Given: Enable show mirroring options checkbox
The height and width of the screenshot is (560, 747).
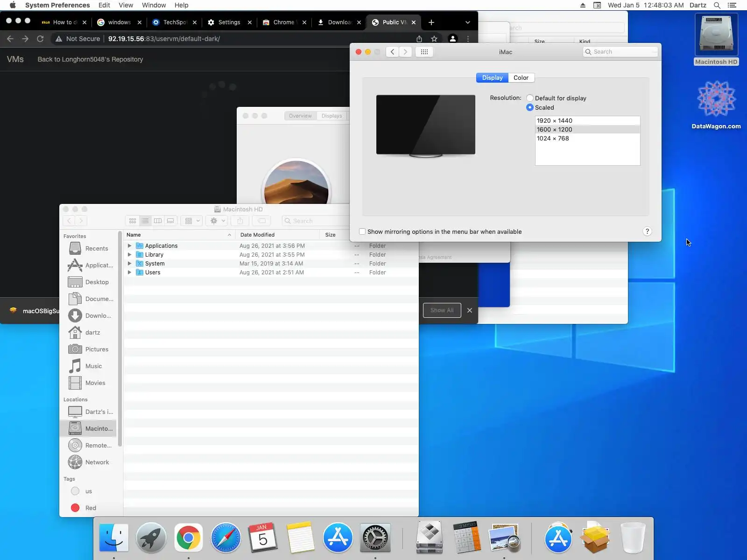Looking at the screenshot, I should pyautogui.click(x=362, y=231).
